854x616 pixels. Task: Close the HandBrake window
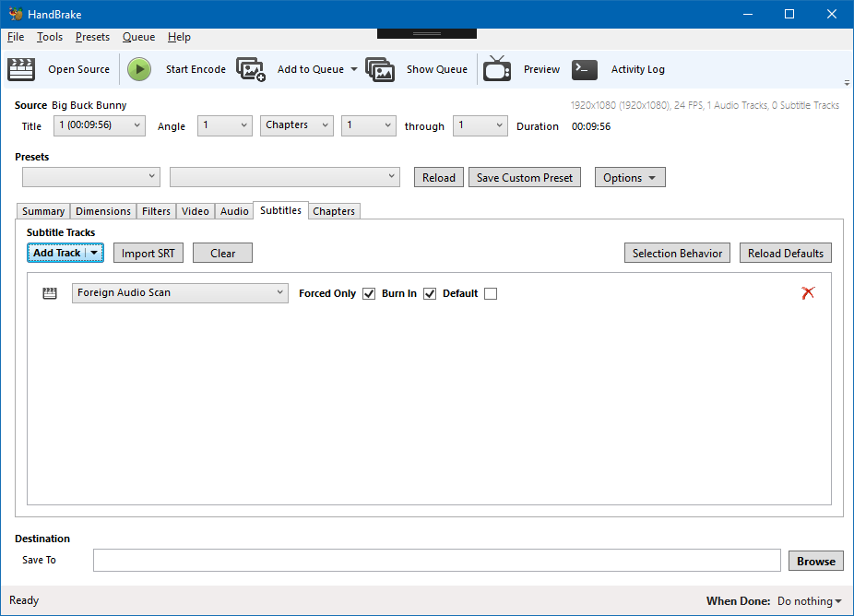[832, 14]
